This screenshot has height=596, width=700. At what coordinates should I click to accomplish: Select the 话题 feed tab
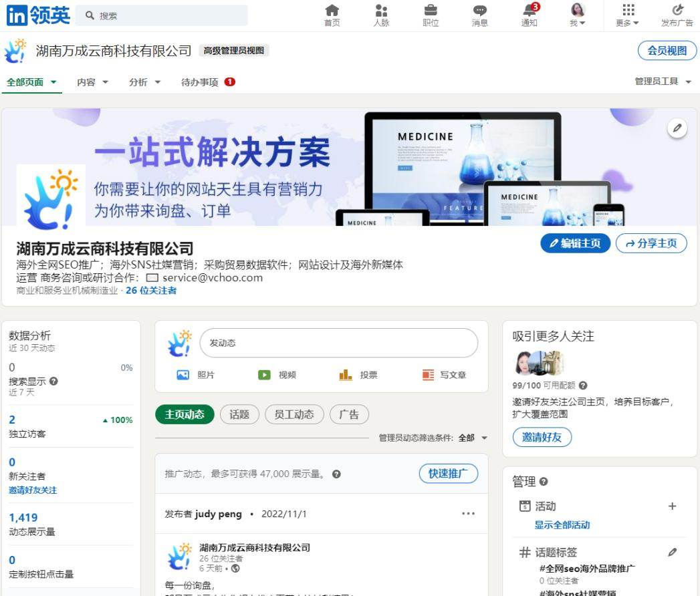tap(239, 414)
